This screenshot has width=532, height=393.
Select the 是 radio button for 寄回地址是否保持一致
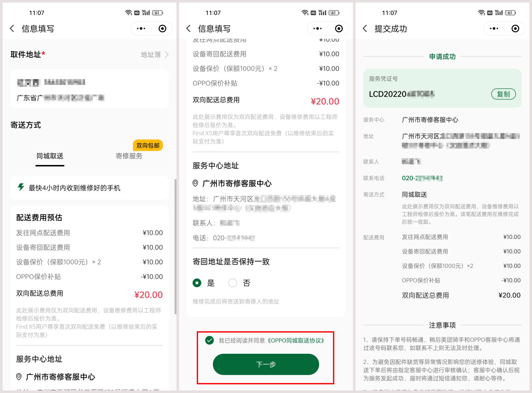click(197, 283)
